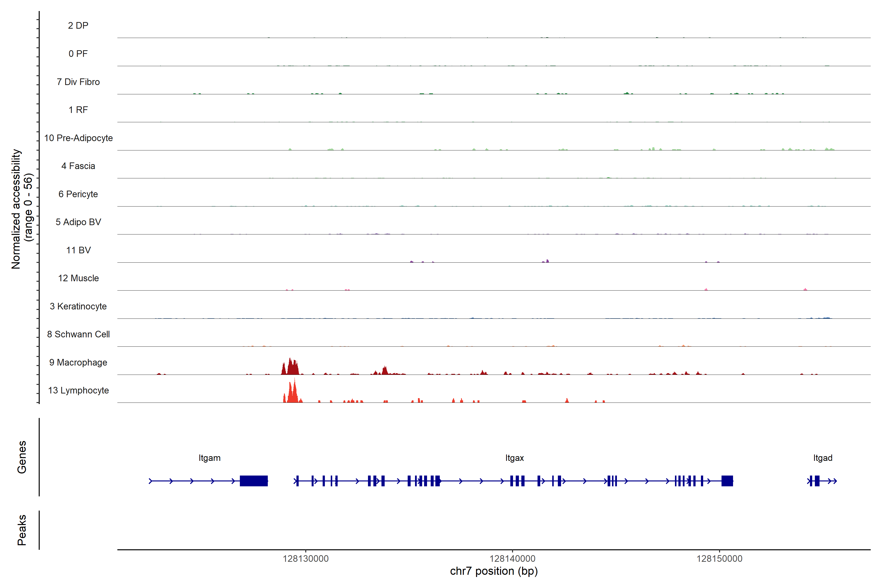The image size is (882, 588).
Task: Click the 128140000 axis tick label
Action: tap(512, 558)
